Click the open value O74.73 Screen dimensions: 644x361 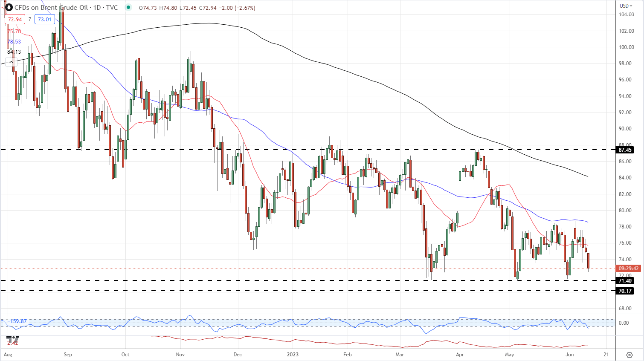[148, 8]
